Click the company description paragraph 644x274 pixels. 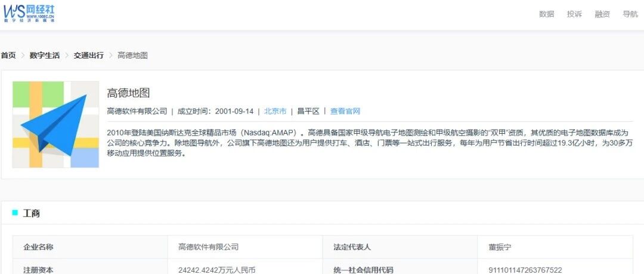click(370, 143)
